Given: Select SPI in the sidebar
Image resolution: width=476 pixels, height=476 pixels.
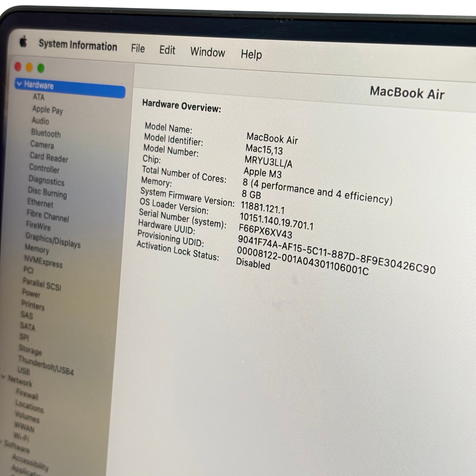Looking at the screenshot, I should tap(24, 337).
